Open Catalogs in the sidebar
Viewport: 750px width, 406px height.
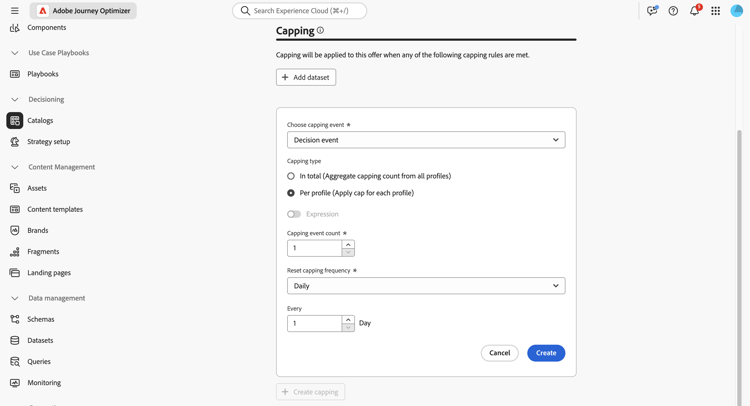(40, 120)
